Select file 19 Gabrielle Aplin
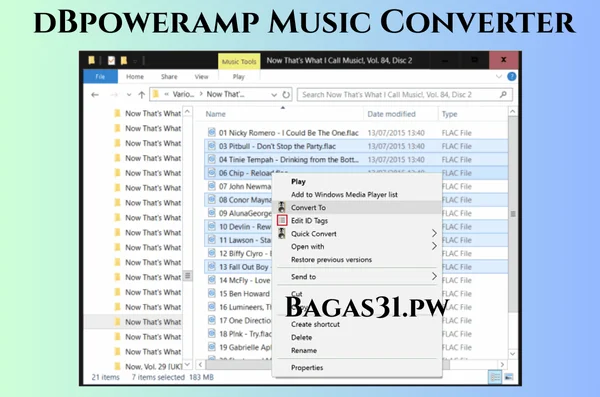 point(245,347)
